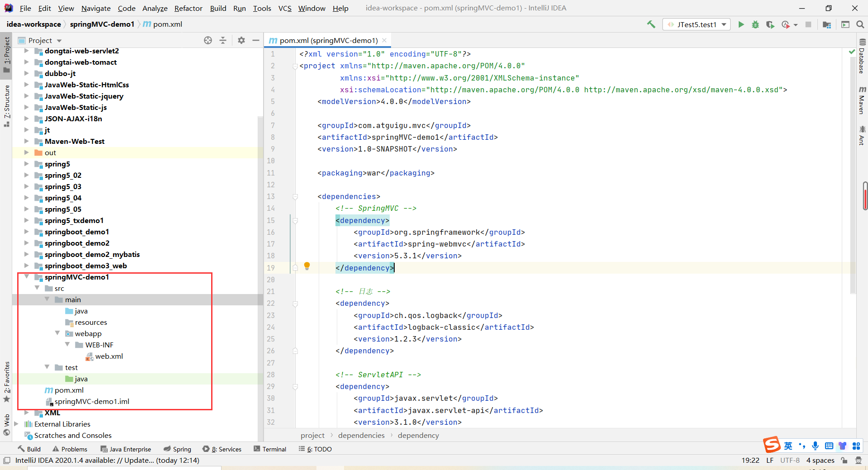Image resolution: width=868 pixels, height=470 pixels.
Task: Click the file lock read-only icon
Action: coord(844,460)
